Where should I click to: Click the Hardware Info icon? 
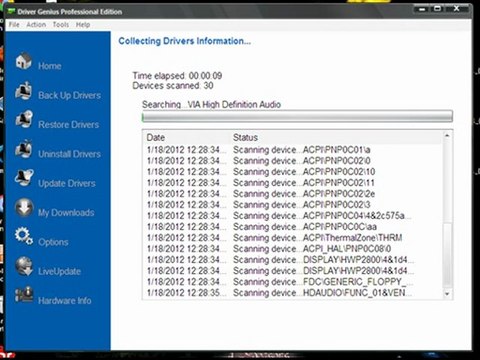[24, 295]
